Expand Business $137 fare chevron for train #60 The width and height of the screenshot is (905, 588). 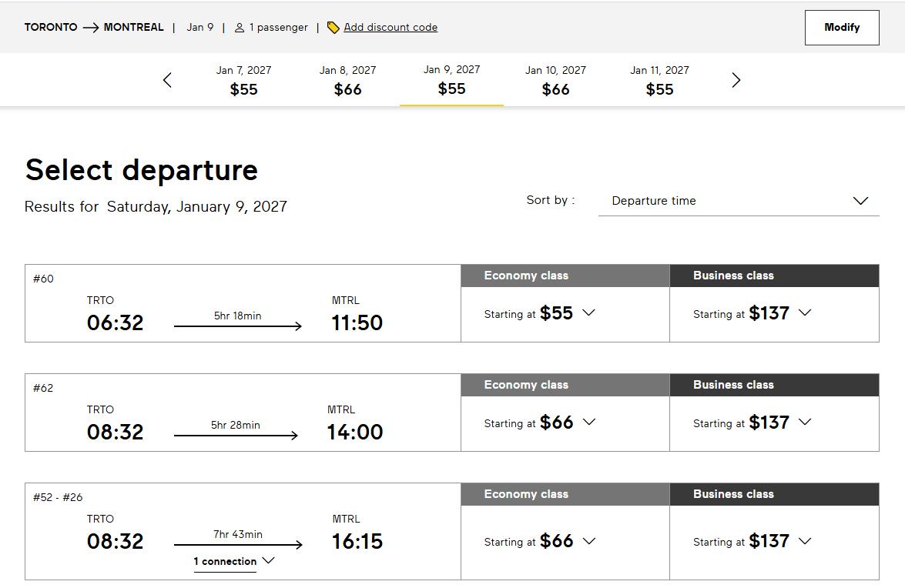click(x=805, y=312)
